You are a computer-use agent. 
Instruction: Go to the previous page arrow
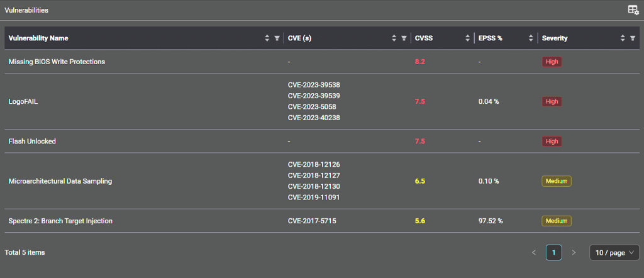tap(534, 253)
